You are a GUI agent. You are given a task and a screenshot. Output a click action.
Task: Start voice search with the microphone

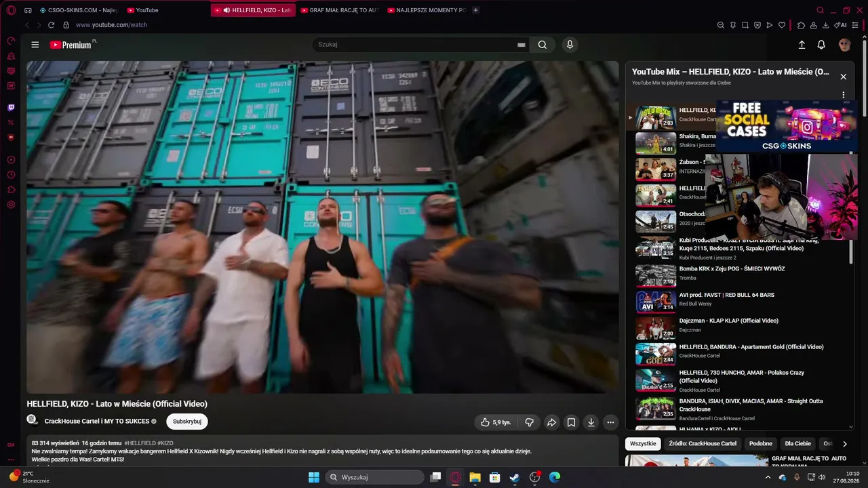point(570,45)
